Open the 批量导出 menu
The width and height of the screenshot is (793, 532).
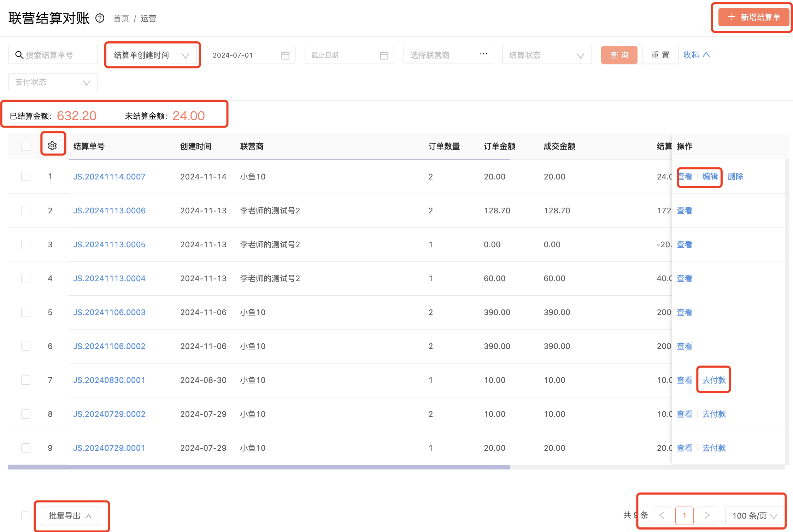coord(70,516)
